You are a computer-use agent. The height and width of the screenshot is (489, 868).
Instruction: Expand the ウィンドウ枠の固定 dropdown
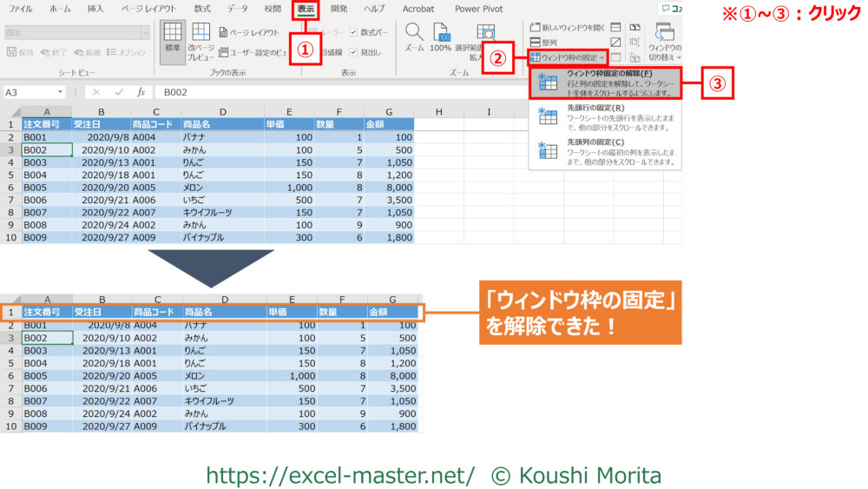568,57
